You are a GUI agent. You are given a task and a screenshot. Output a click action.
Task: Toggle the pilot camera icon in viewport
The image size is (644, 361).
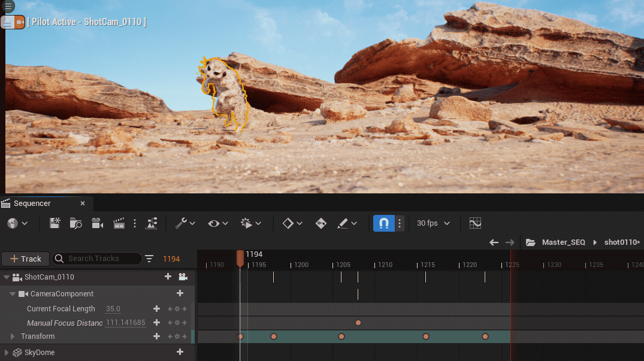tap(20, 22)
